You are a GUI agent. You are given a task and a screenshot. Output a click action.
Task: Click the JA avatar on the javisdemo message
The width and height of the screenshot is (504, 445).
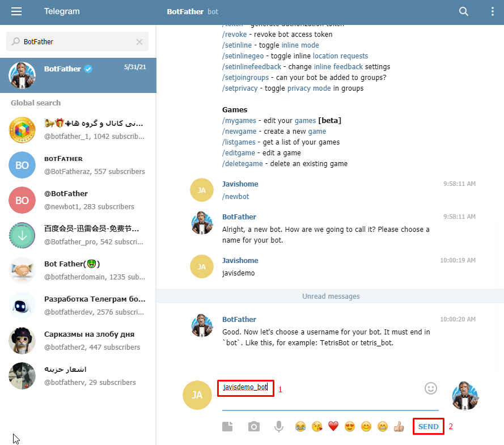click(x=202, y=266)
